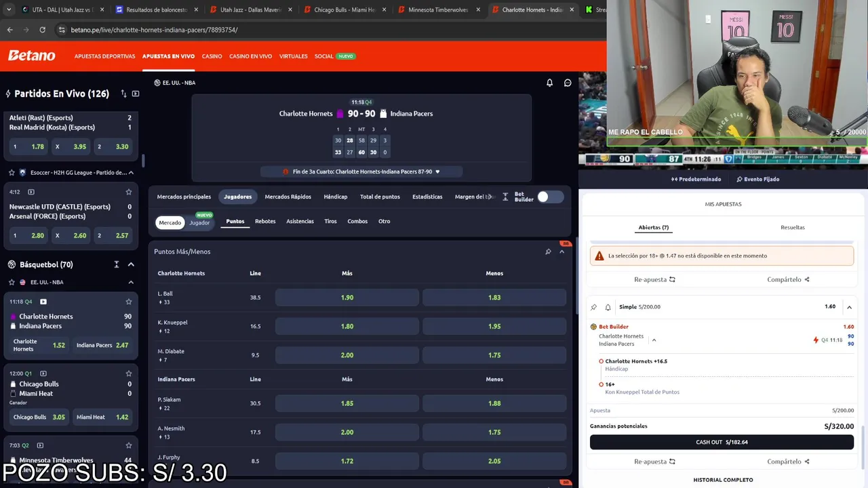Bet P. Siakam Más at 1.85
The width and height of the screenshot is (868, 488).
347,403
